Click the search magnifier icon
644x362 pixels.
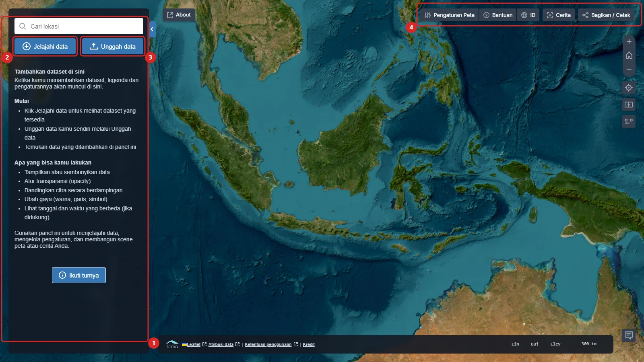(x=23, y=26)
